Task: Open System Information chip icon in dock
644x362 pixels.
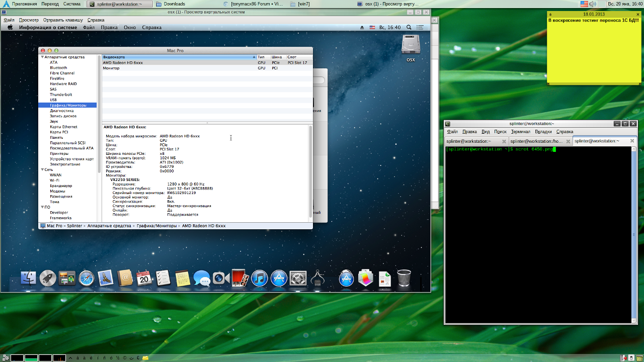Action: coord(317,278)
